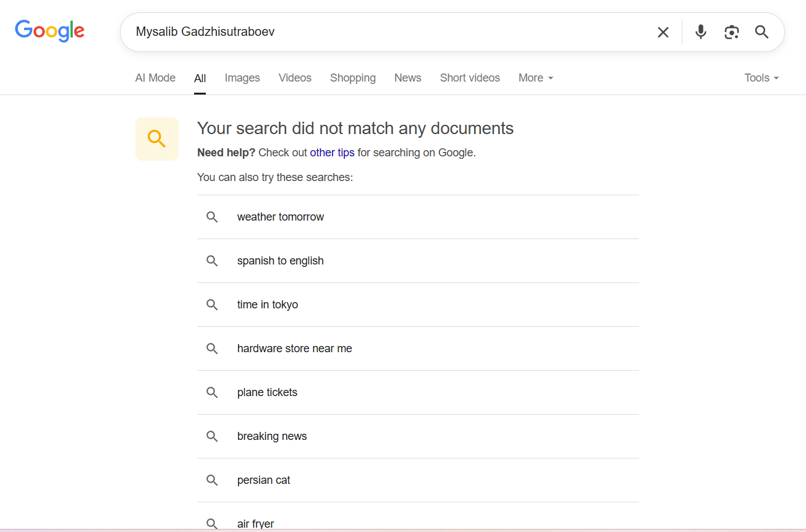
Task: Switch to the AI Mode tab
Action: tap(155, 78)
